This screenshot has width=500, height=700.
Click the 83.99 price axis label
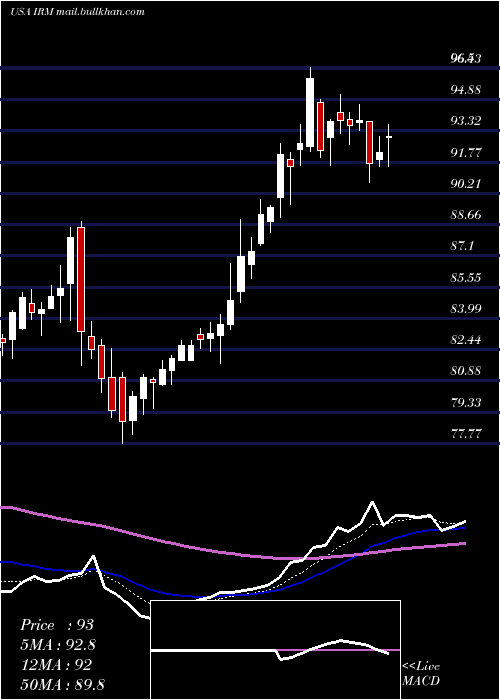tap(466, 308)
